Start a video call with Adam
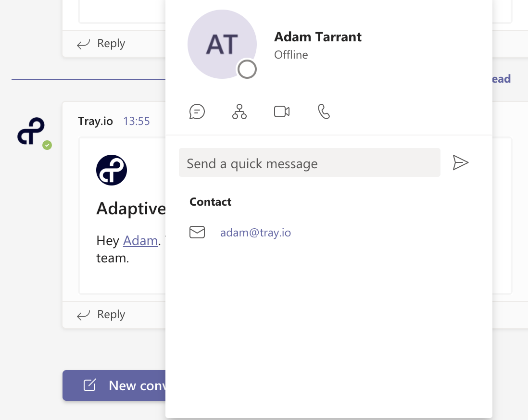The height and width of the screenshot is (420, 528). pos(281,111)
